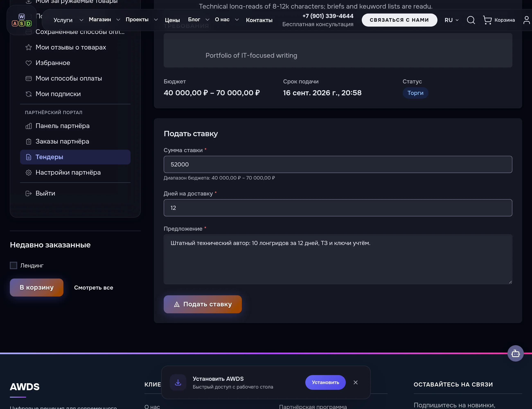532x409 pixels.
Task: Focus the Сумма ставки input field
Action: [338, 164]
